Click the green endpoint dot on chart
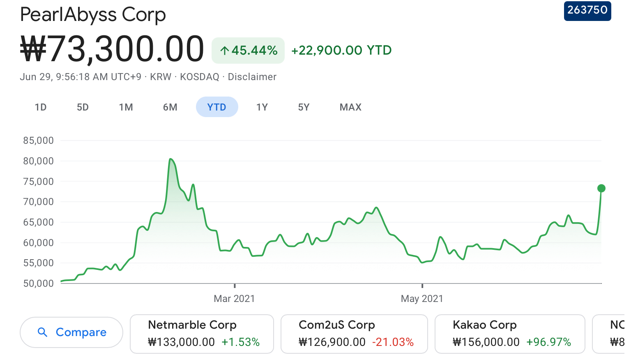This screenshot has height=364, width=631. tap(601, 188)
